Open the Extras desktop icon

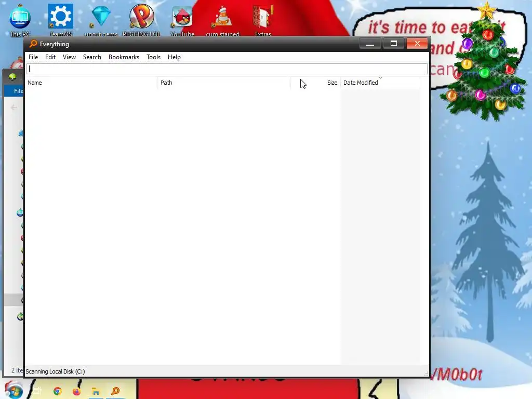(263, 20)
